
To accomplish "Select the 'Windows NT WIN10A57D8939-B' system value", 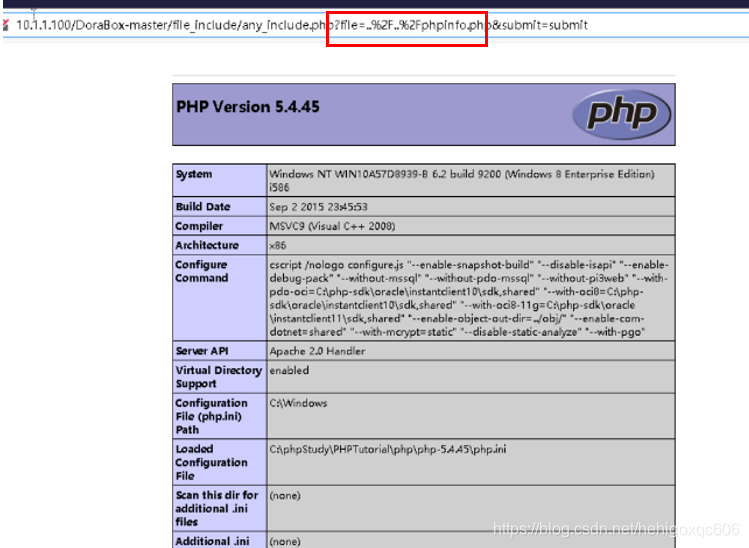I will coord(461,181).
